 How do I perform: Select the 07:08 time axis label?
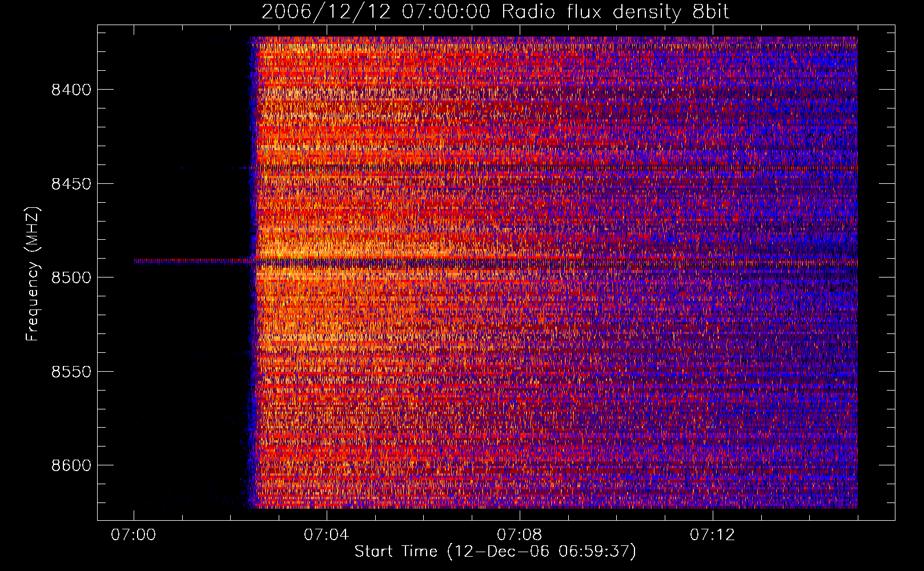tap(519, 535)
